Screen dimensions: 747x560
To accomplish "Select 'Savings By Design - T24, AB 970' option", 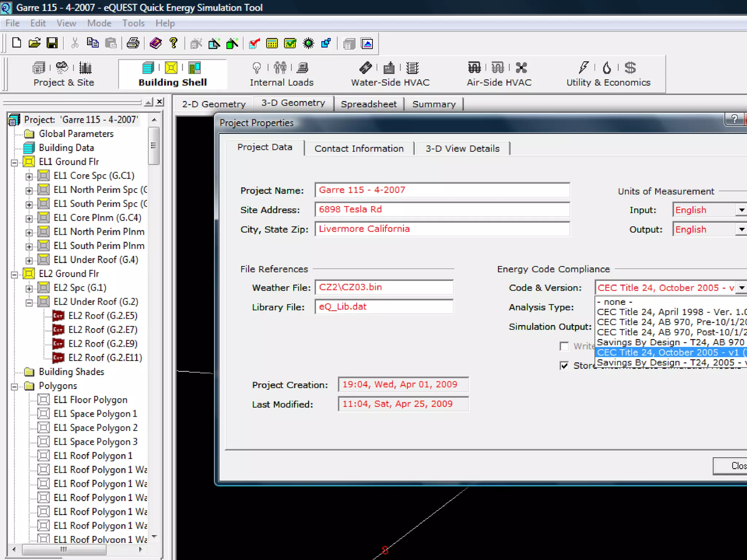I will [x=670, y=342].
